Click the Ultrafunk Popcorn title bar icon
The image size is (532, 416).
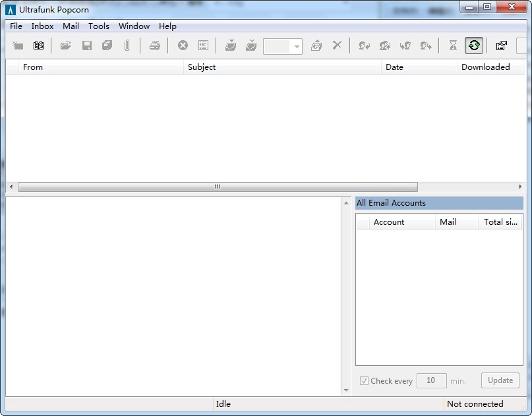point(11,10)
